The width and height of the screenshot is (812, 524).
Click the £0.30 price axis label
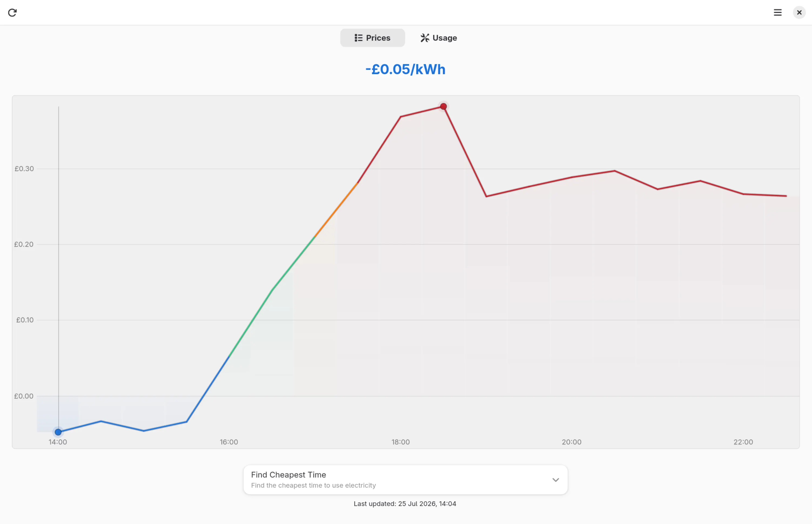click(x=24, y=169)
